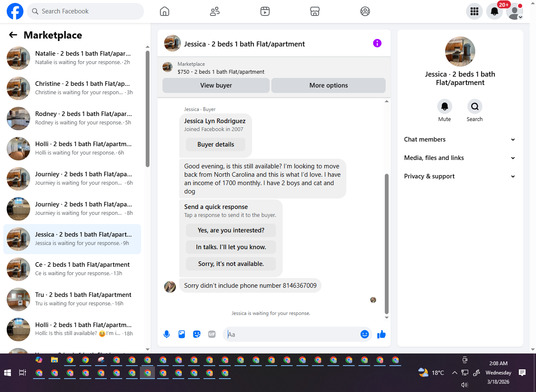Open the weather widget showing 18°C
This screenshot has width=536, height=392.
click(431, 373)
